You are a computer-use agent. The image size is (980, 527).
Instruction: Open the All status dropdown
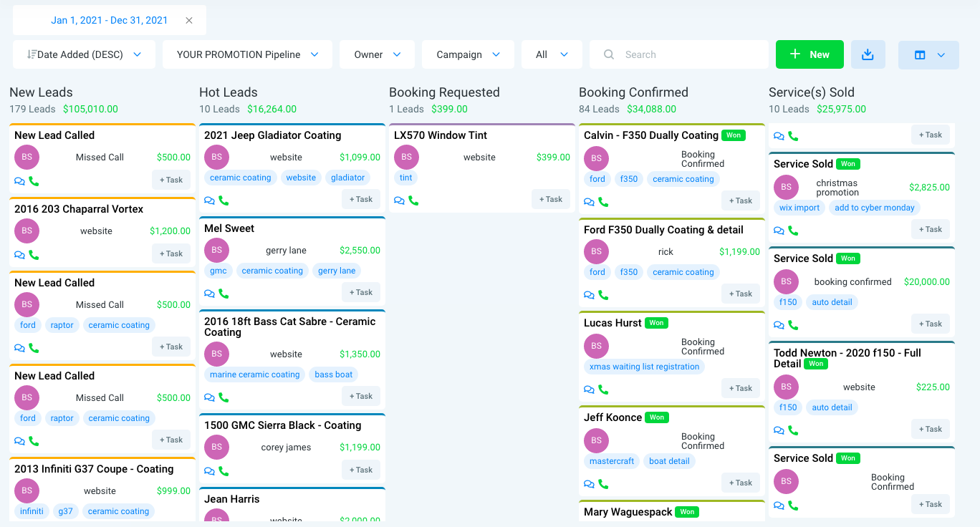point(552,54)
